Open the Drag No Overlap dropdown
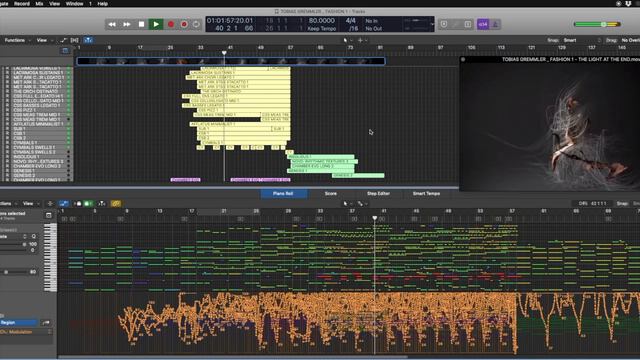 click(630, 40)
